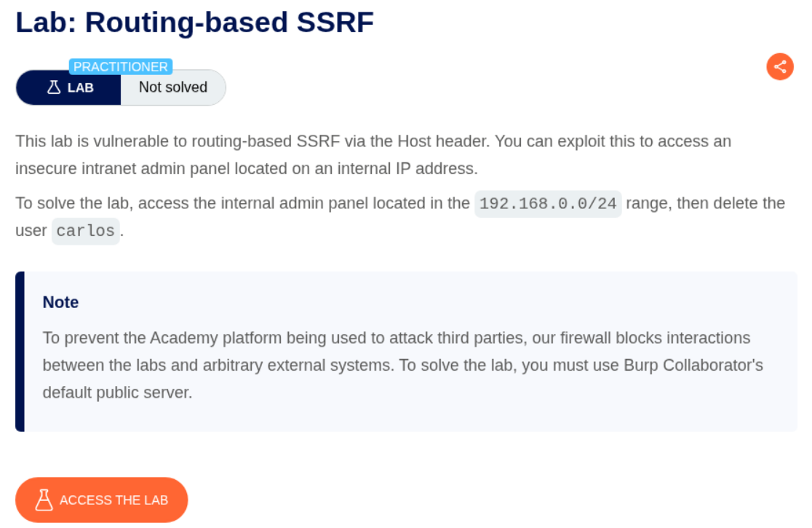Image resolution: width=812 pixels, height=528 pixels.
Task: Click the Note heading
Action: click(x=61, y=302)
